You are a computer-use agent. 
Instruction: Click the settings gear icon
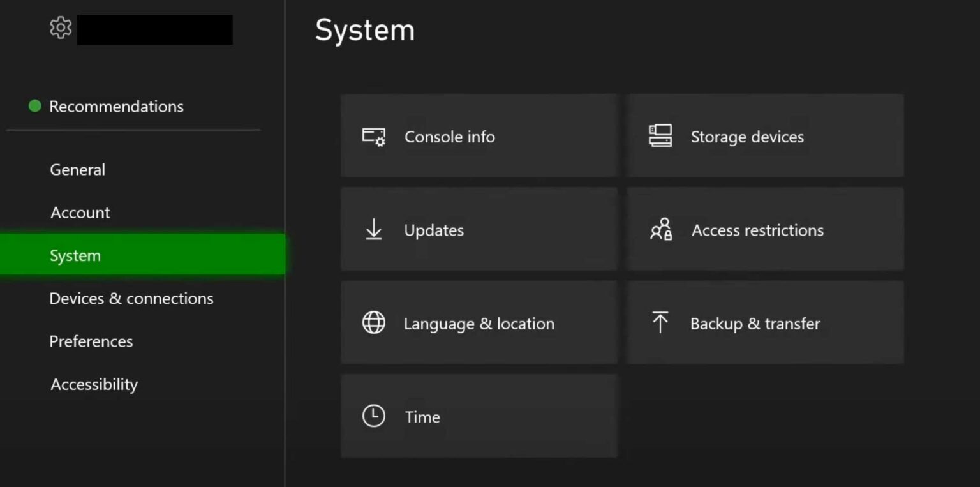[x=60, y=27]
